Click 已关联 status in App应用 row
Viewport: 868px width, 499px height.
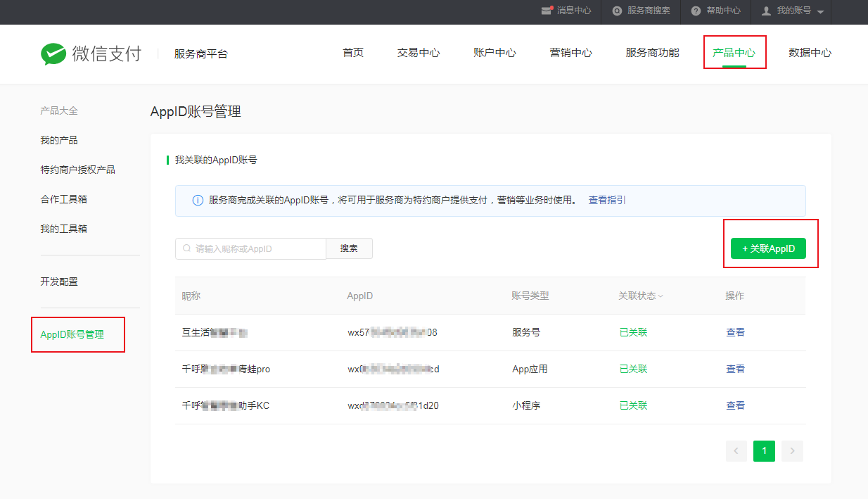pos(633,369)
